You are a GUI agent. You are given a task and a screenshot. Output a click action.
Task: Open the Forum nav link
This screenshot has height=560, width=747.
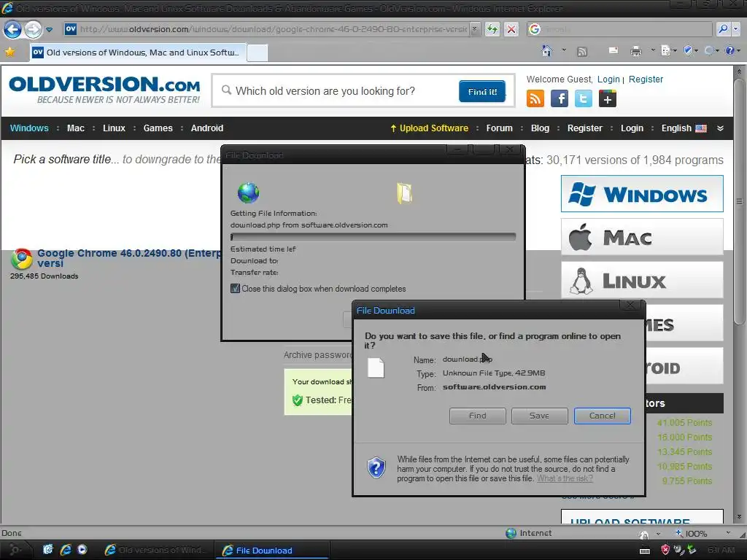point(499,128)
